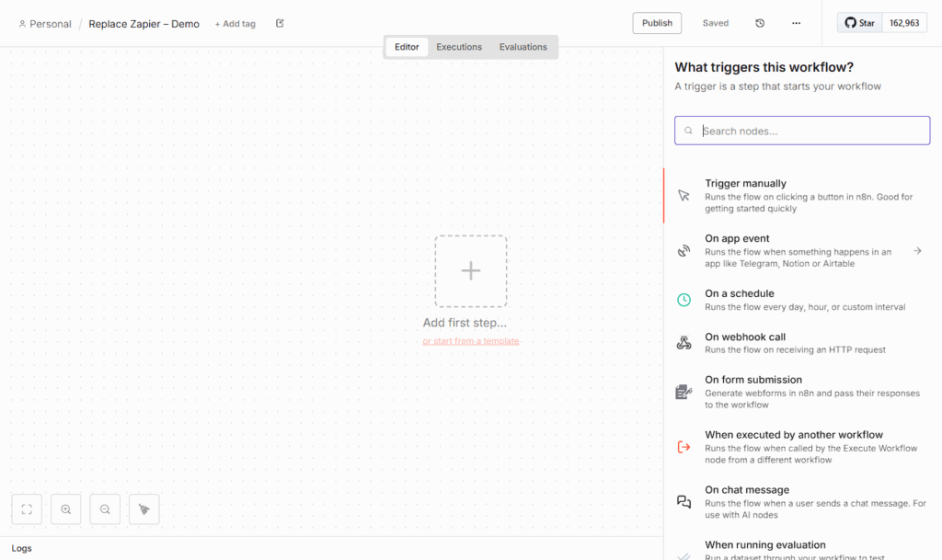Viewport: 942px width, 560px height.
Task: Expand the On app event trigger options
Action: (917, 249)
